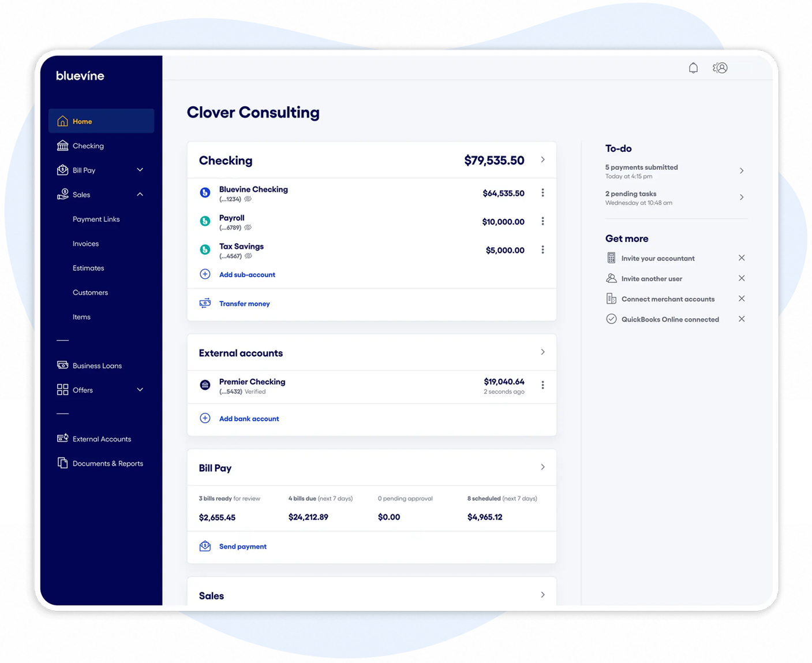Screen dimensions: 812x663
Task: Toggle account number visibility for Payroll
Action: point(248,228)
